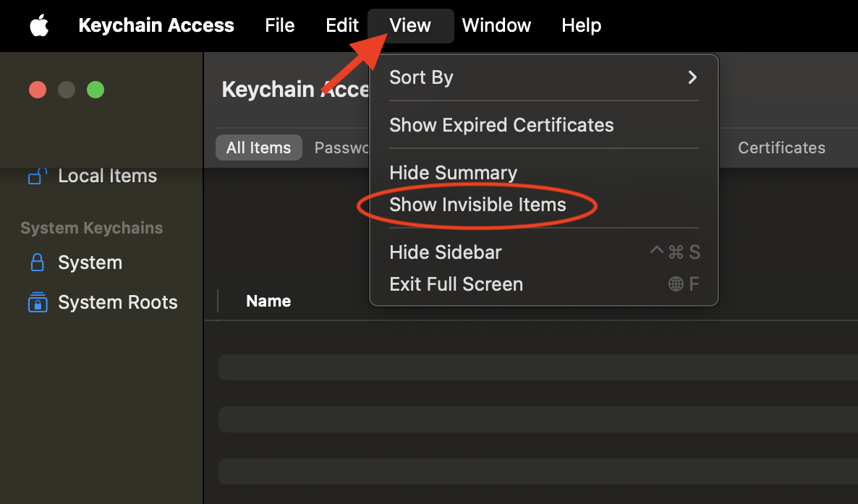Select the All Items tab
The height and width of the screenshot is (504, 858).
pyautogui.click(x=258, y=148)
